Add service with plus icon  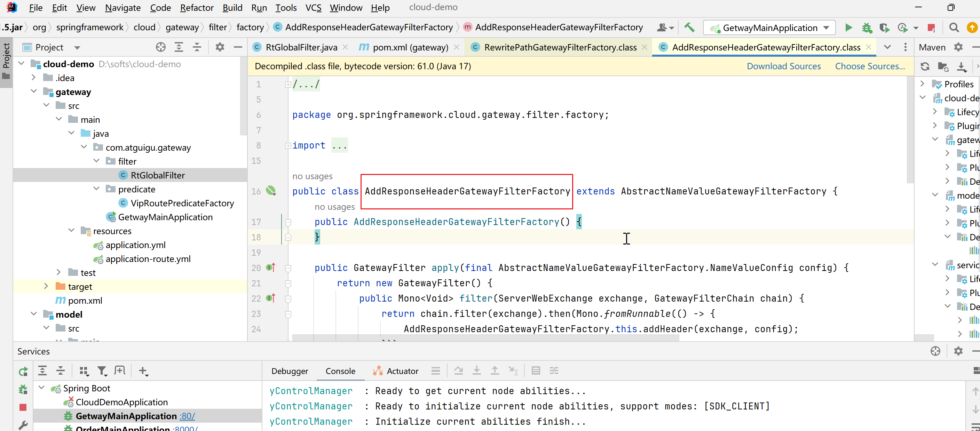(143, 370)
